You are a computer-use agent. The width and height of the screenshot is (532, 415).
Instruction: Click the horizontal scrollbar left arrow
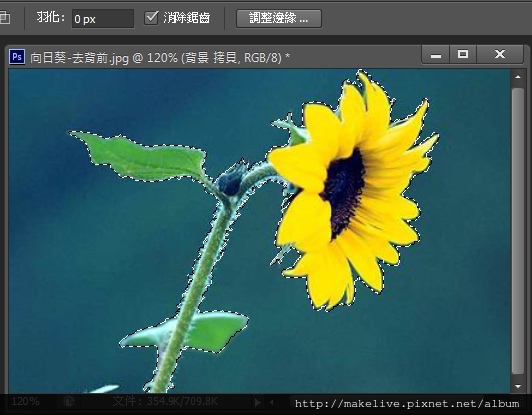[272, 402]
